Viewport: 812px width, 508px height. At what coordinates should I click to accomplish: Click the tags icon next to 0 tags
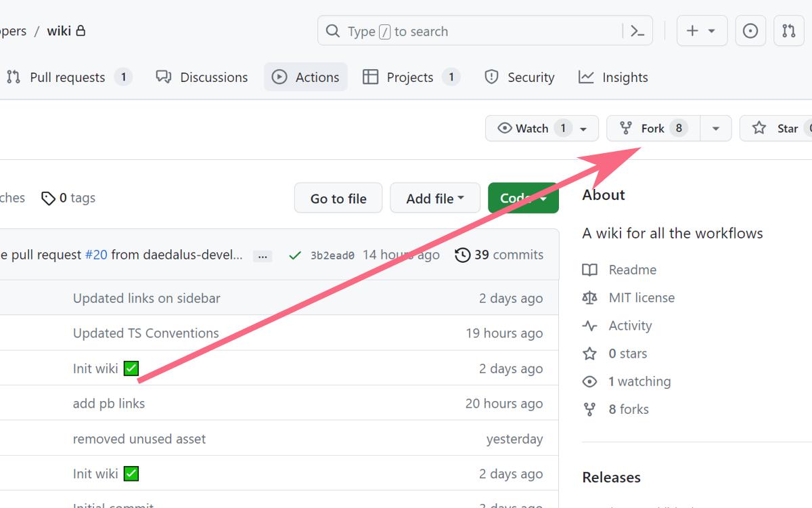(48, 198)
